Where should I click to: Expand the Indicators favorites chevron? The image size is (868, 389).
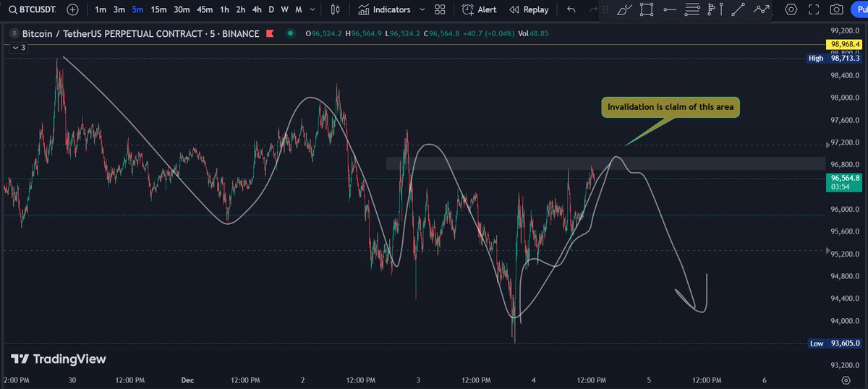point(422,9)
